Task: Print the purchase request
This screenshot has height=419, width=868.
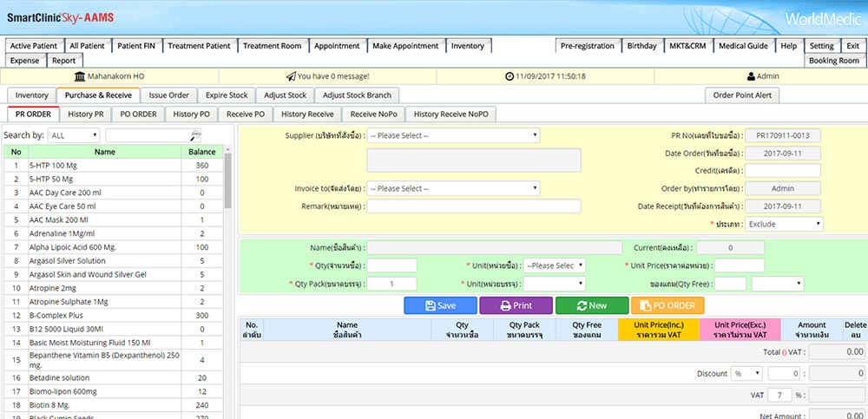Action: point(516,305)
